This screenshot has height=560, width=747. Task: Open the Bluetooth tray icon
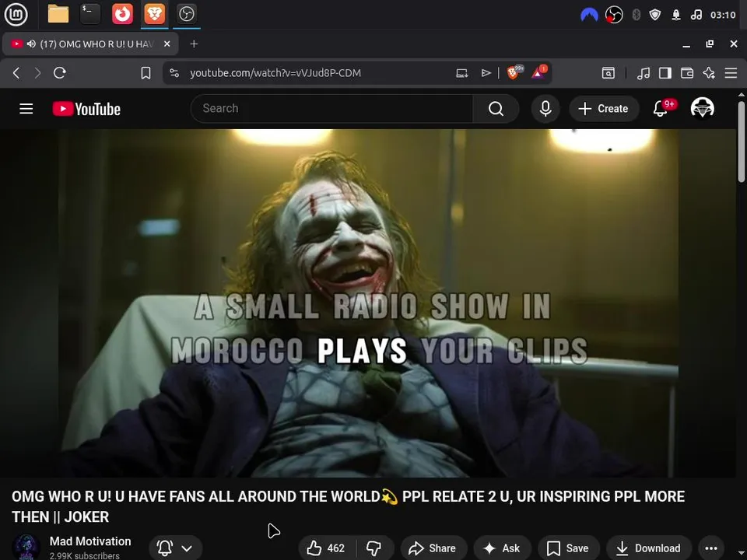pyautogui.click(x=636, y=15)
